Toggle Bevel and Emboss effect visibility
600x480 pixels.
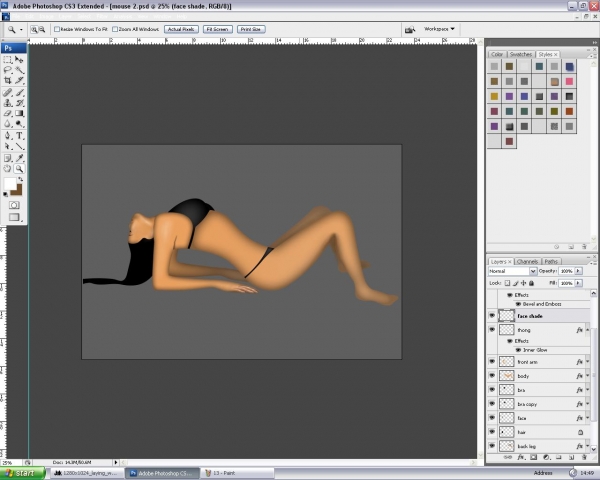click(x=518, y=304)
